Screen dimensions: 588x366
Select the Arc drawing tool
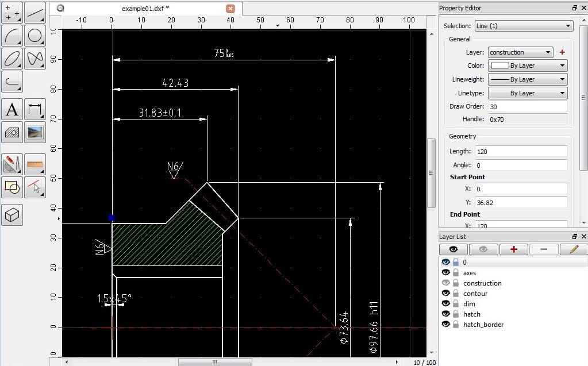point(12,36)
